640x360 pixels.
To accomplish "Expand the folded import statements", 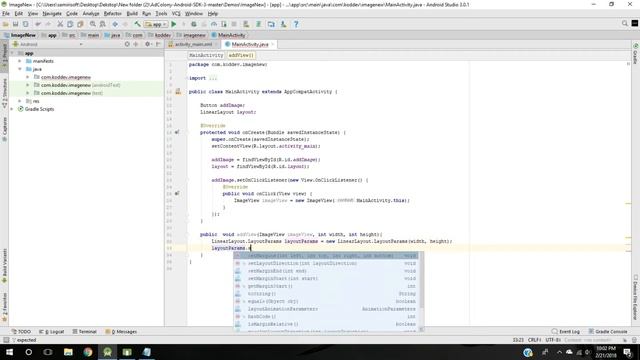I will [213, 78].
